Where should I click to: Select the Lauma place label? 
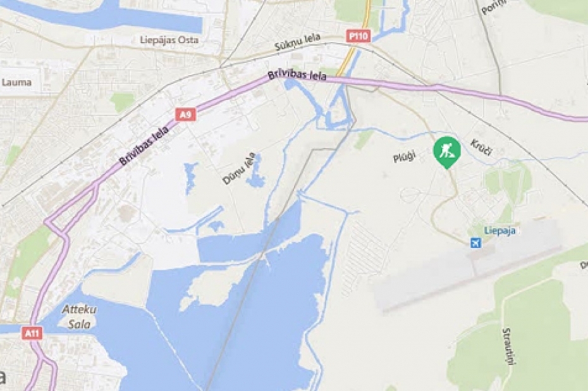point(16,82)
